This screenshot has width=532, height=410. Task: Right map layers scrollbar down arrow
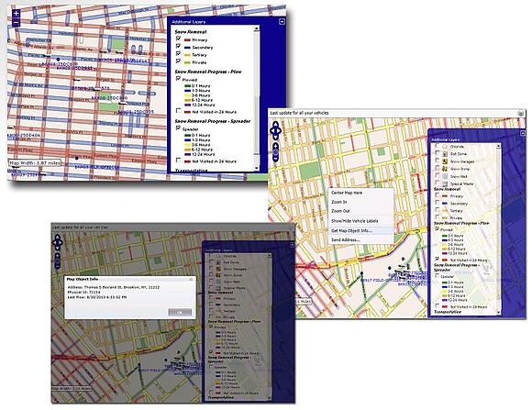(498, 312)
